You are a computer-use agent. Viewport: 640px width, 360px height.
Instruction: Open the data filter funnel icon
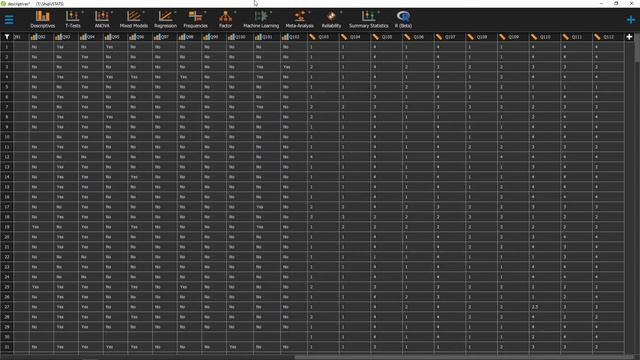7,37
